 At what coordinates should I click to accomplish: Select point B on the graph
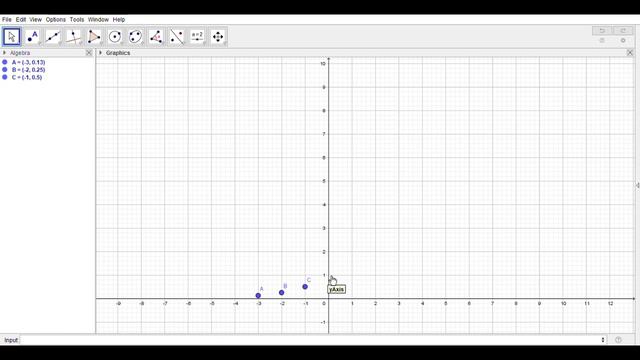282,293
